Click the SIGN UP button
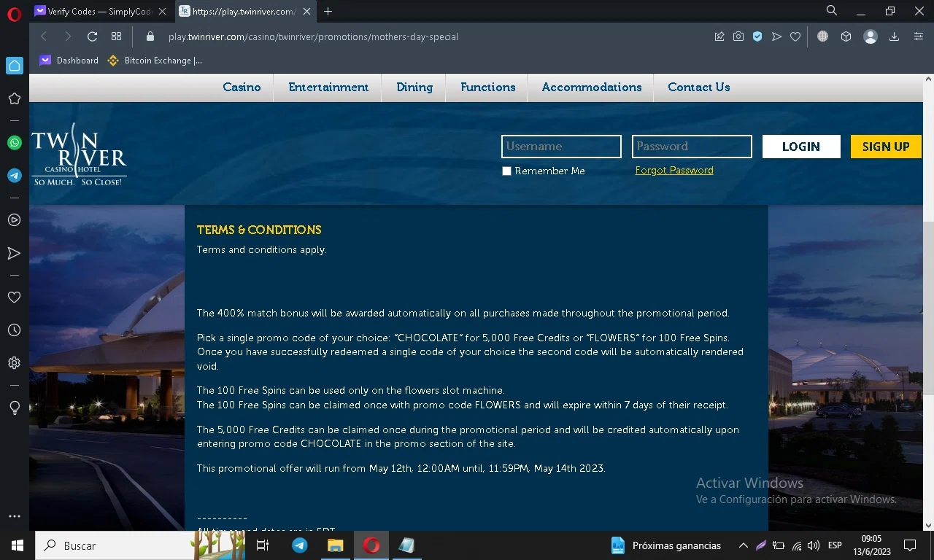 (x=886, y=147)
